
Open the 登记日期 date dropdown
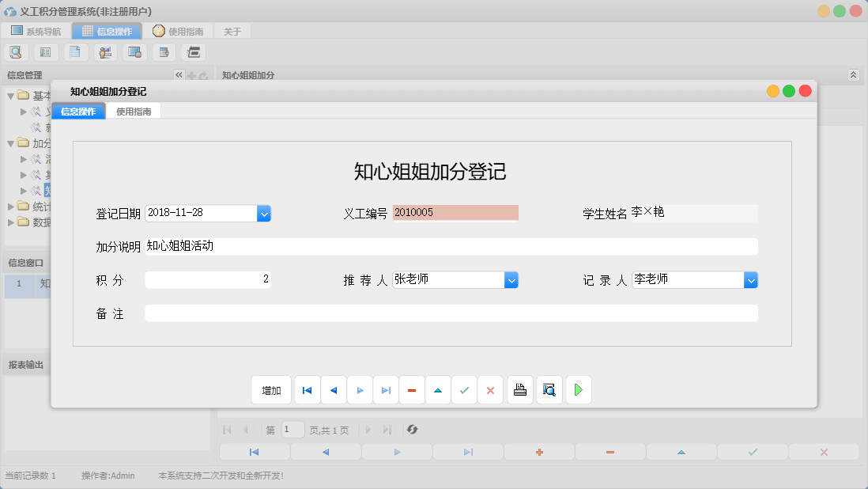click(x=263, y=213)
